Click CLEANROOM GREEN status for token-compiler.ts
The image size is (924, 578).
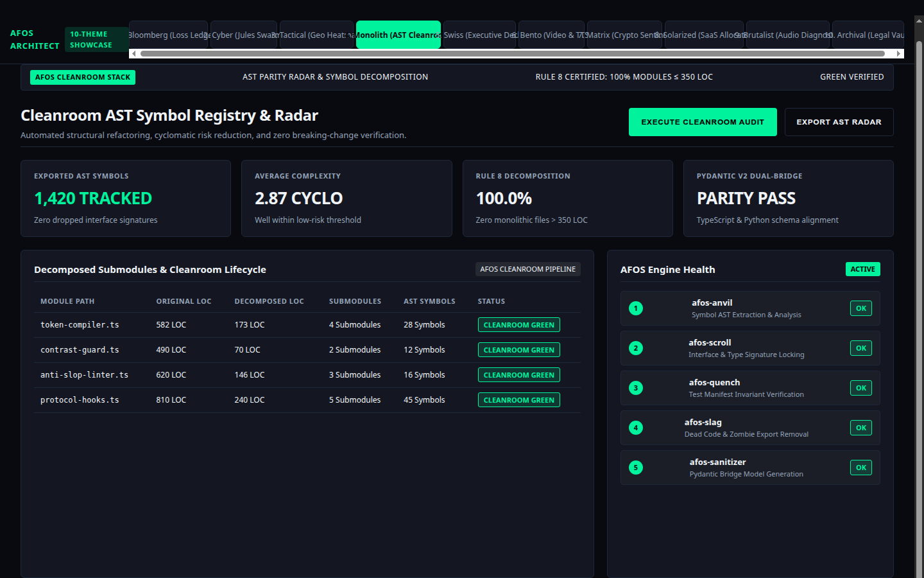click(x=518, y=325)
